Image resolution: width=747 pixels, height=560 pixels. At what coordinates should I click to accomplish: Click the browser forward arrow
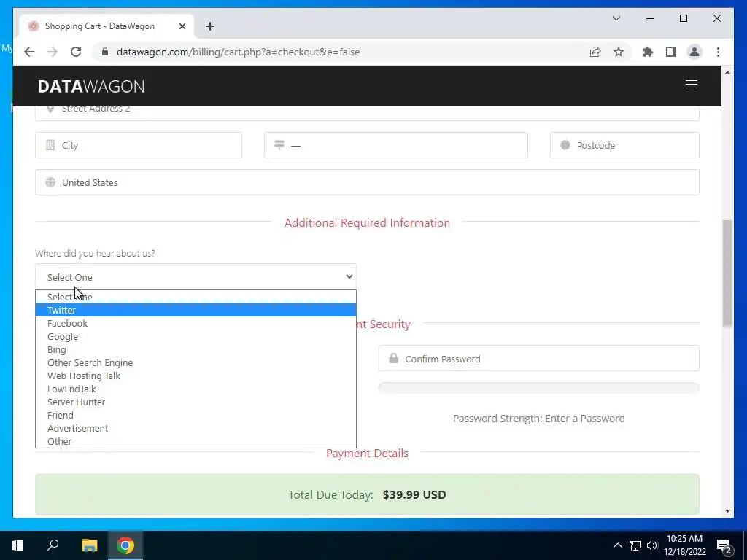click(53, 52)
